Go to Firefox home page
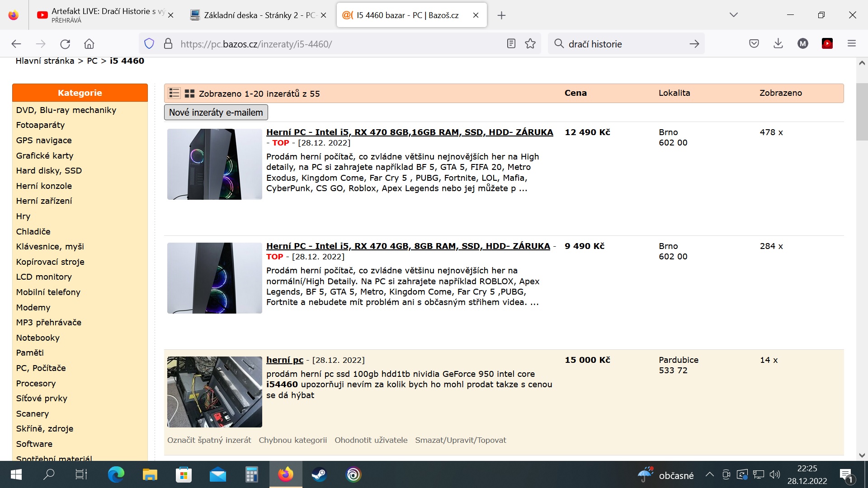This screenshot has height=488, width=868. click(x=89, y=44)
